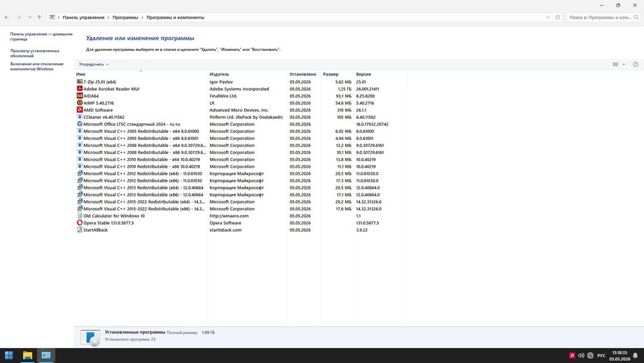This screenshot has width=644, height=363.
Task: Click the Adobe Acrobat Reader MUI icon
Action: pyautogui.click(x=80, y=89)
